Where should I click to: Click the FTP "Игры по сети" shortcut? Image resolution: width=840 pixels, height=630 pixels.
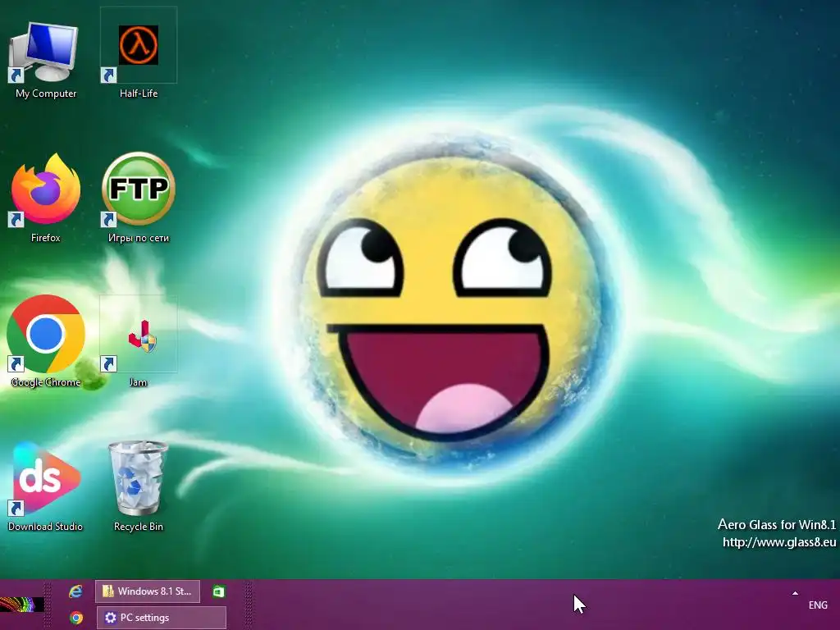tap(138, 197)
